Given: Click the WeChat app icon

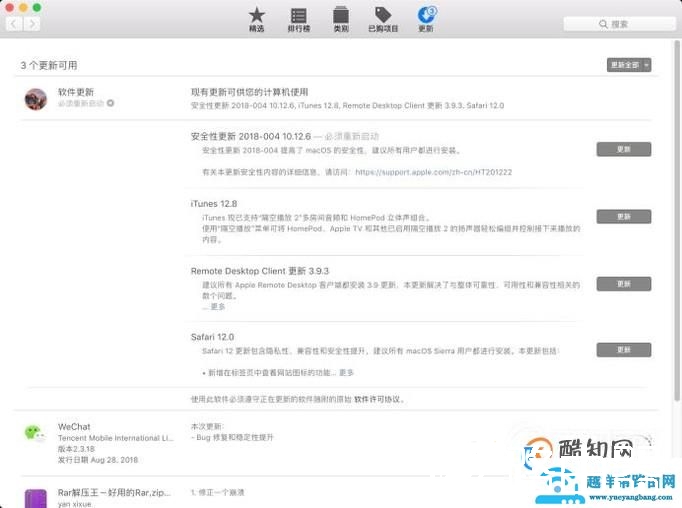Looking at the screenshot, I should (35, 433).
